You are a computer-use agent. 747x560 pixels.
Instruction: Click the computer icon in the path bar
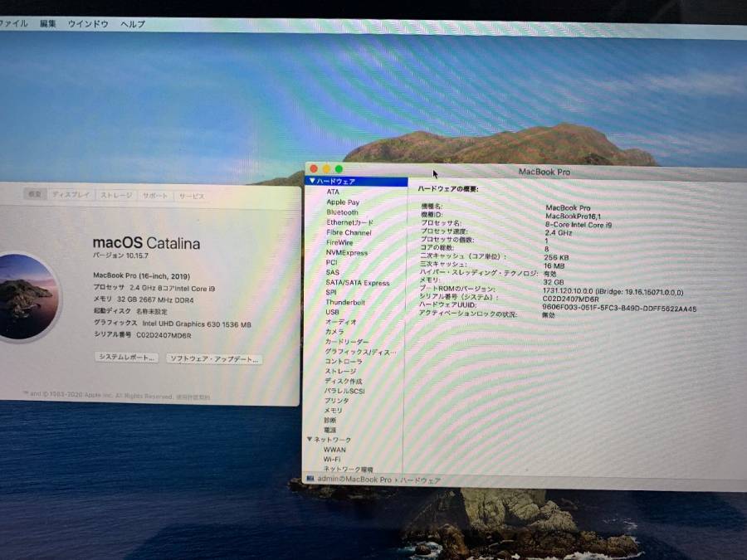pos(310,478)
